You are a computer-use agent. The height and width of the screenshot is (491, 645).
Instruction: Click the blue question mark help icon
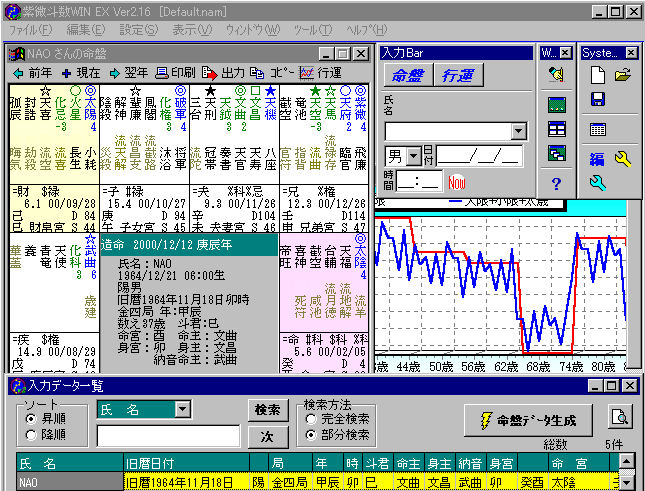pyautogui.click(x=557, y=183)
